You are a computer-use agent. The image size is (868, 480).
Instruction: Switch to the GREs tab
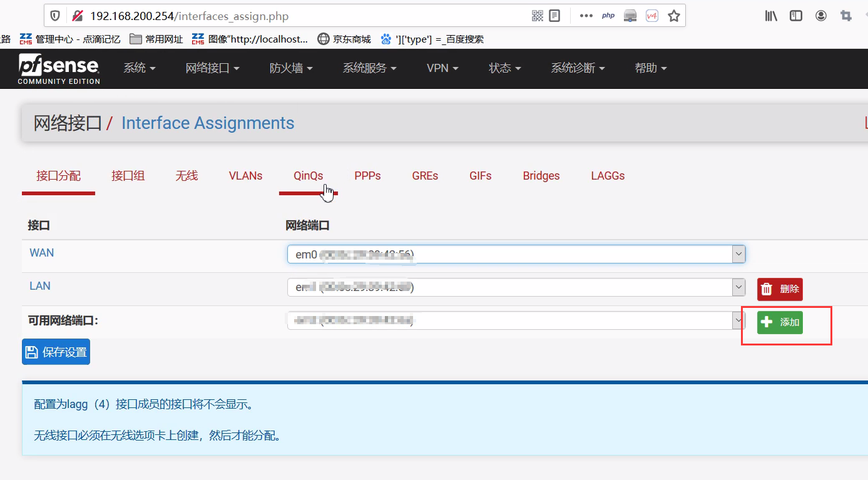(x=426, y=176)
